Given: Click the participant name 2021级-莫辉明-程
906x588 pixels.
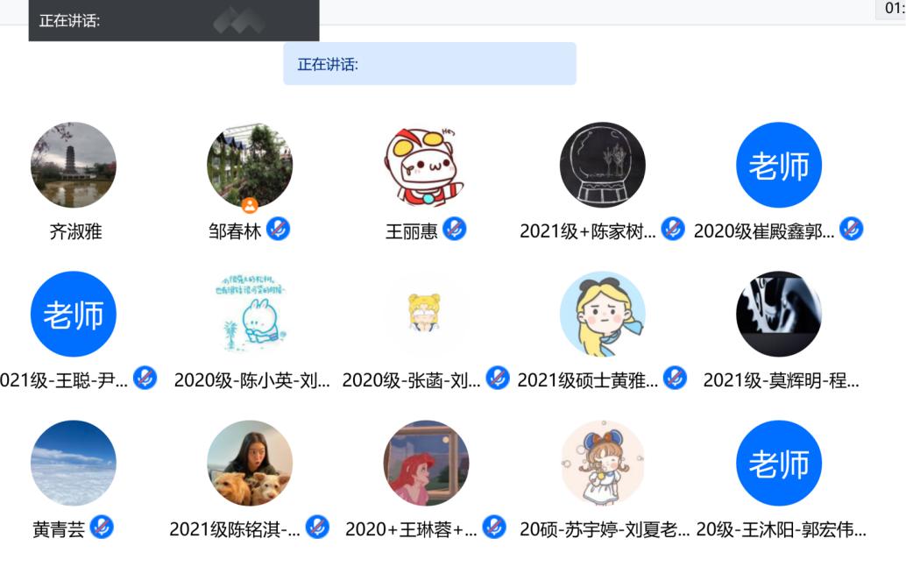Looking at the screenshot, I should coord(781,380).
